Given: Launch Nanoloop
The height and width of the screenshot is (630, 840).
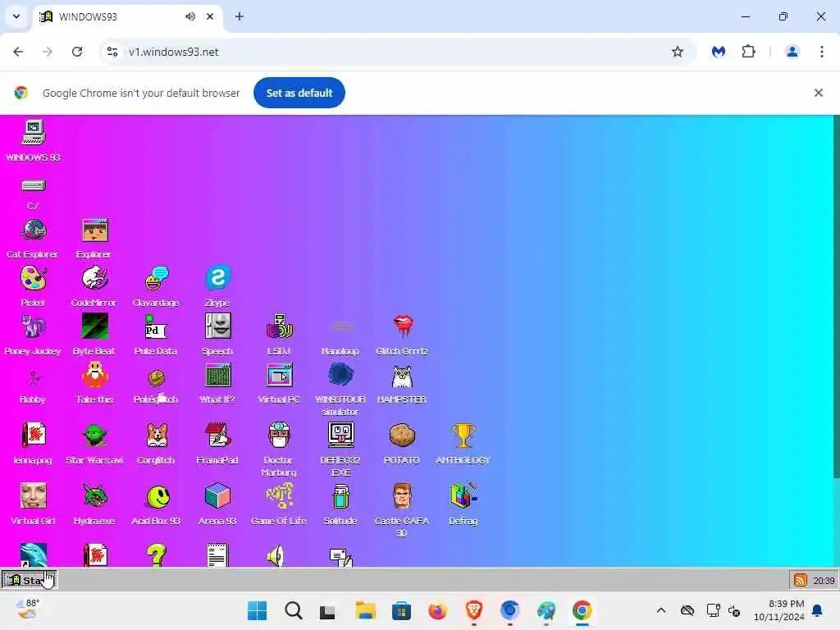Looking at the screenshot, I should pos(340,326).
